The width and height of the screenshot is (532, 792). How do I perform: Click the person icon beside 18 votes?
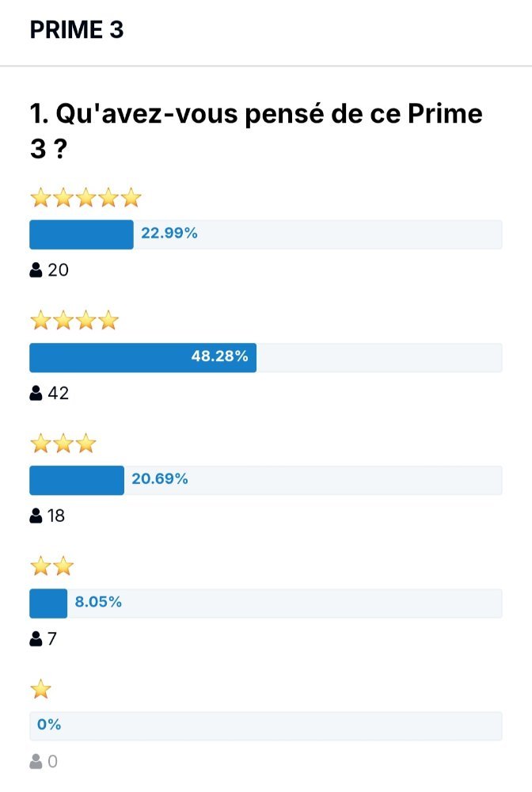[36, 516]
